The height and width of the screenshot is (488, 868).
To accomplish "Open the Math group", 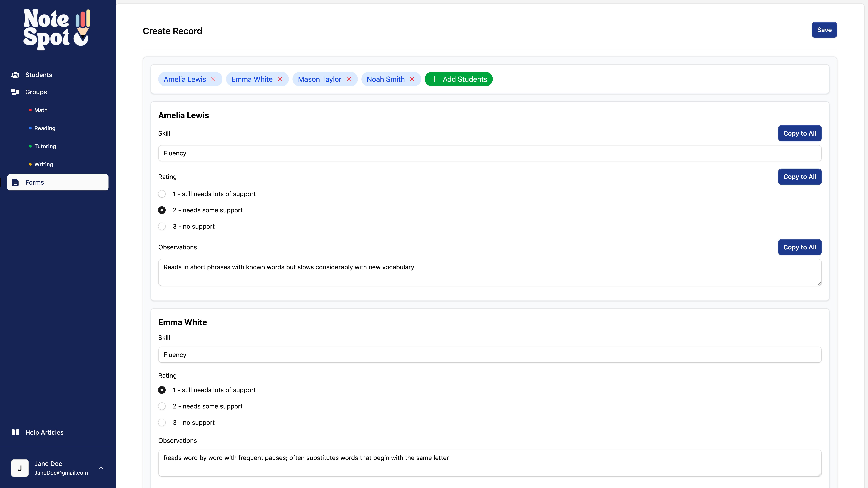I will point(41,110).
